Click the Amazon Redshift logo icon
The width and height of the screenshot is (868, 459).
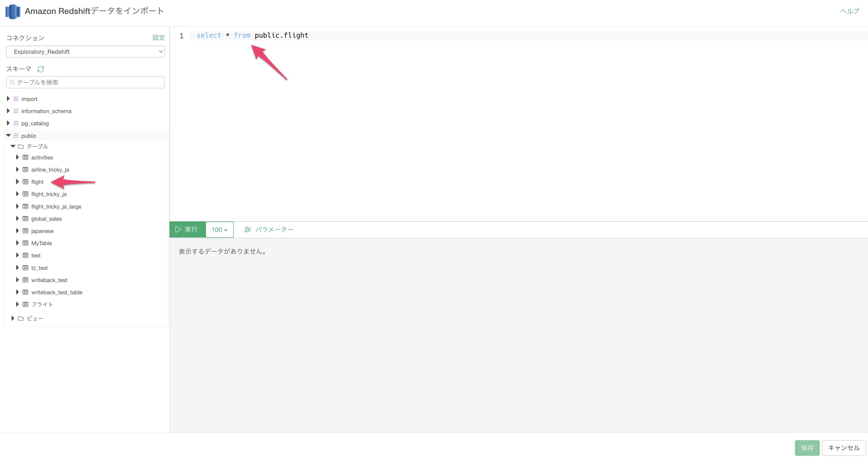13,12
